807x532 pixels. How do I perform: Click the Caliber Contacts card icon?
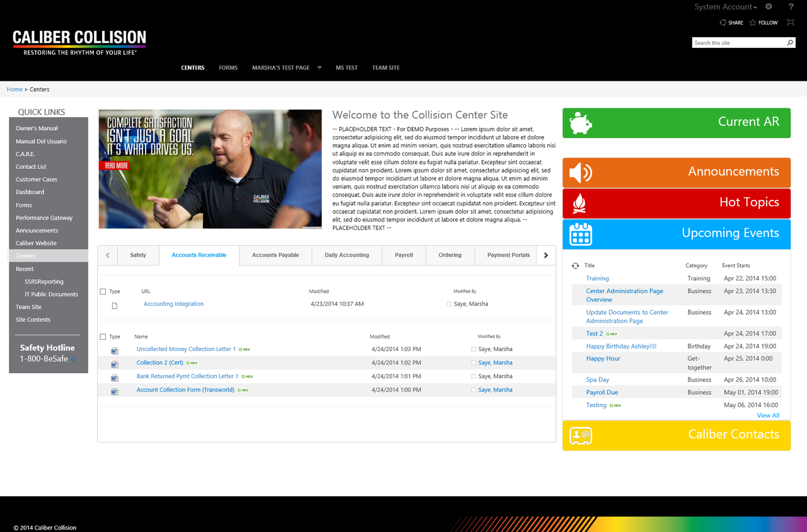(x=581, y=436)
